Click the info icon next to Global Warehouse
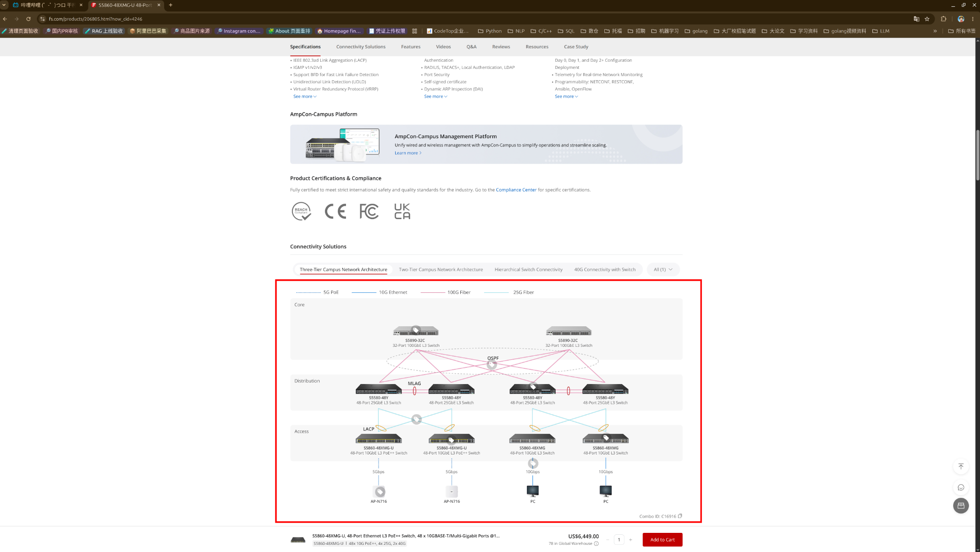980x552 pixels. 596,544
